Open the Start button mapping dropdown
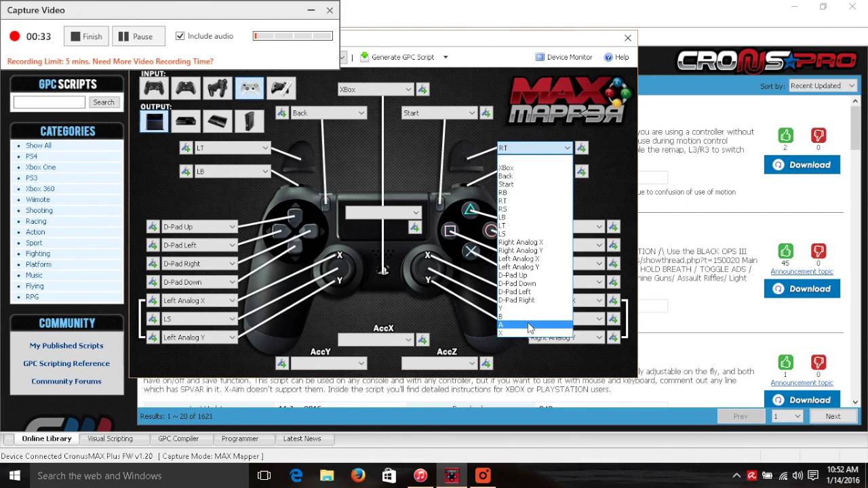This screenshot has width=868, height=488. [x=439, y=113]
